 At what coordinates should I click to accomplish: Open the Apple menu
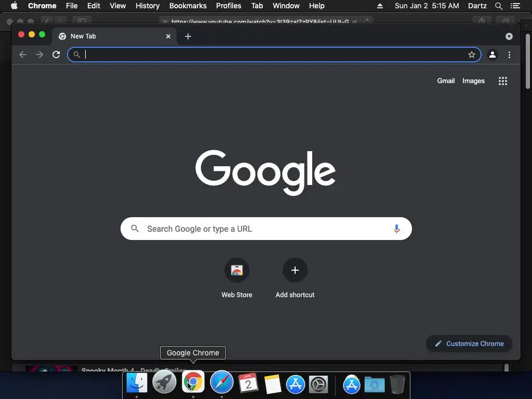point(14,6)
